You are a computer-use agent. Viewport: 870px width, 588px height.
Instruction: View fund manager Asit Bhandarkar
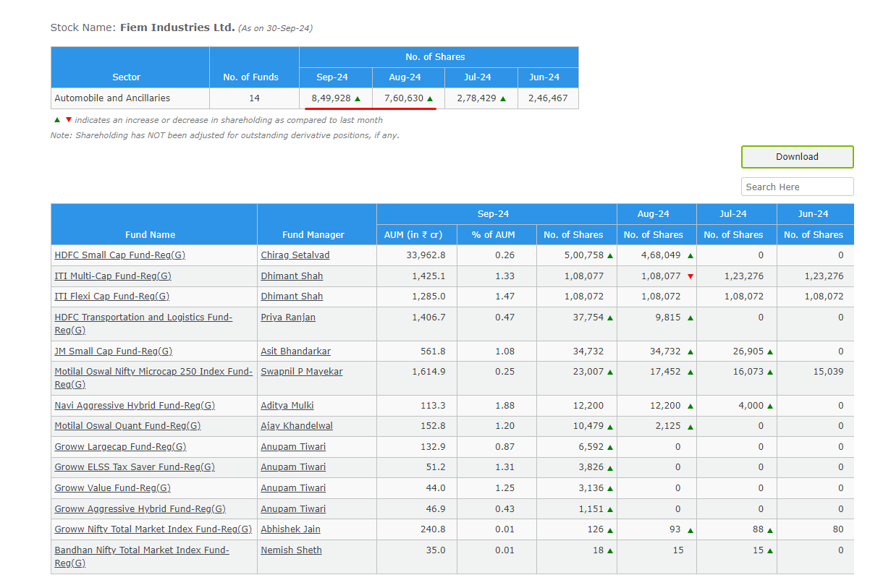tap(295, 351)
